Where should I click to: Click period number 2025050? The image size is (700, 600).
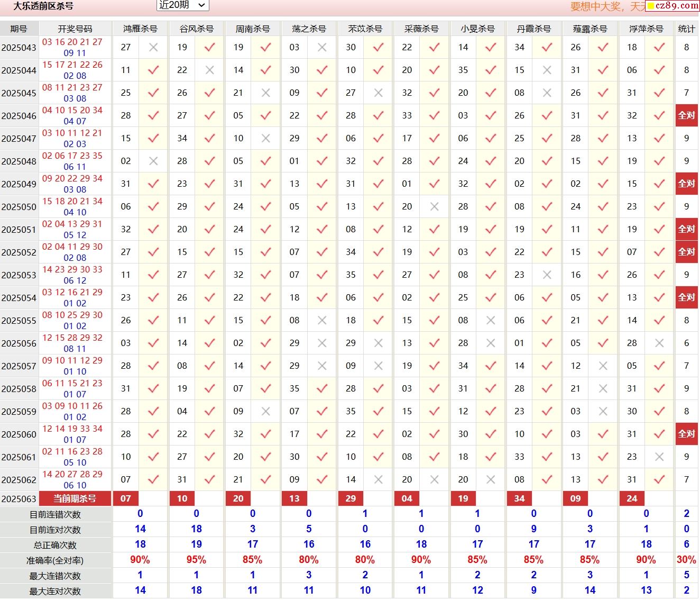[x=19, y=207]
